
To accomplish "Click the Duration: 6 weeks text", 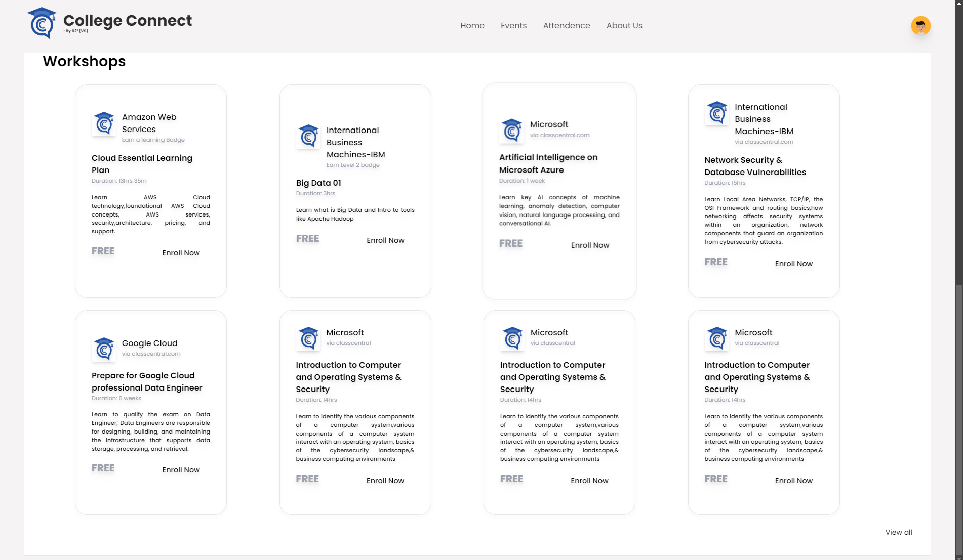I will point(116,398).
